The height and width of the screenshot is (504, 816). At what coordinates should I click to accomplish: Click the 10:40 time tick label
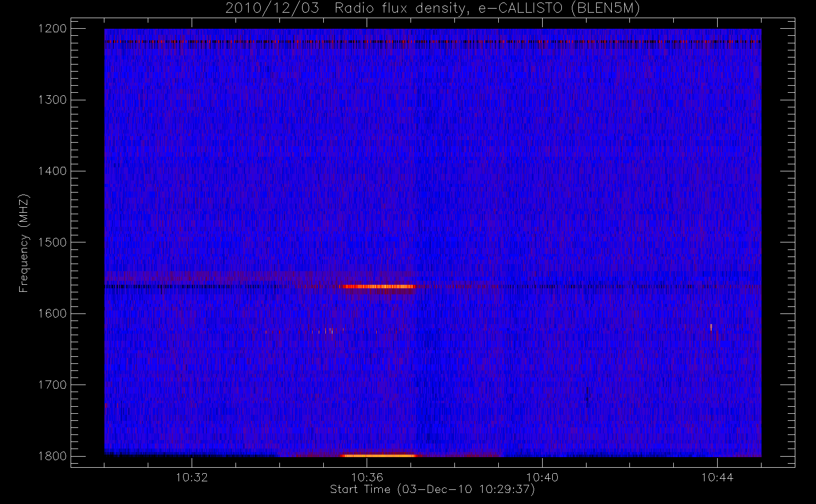pyautogui.click(x=542, y=477)
